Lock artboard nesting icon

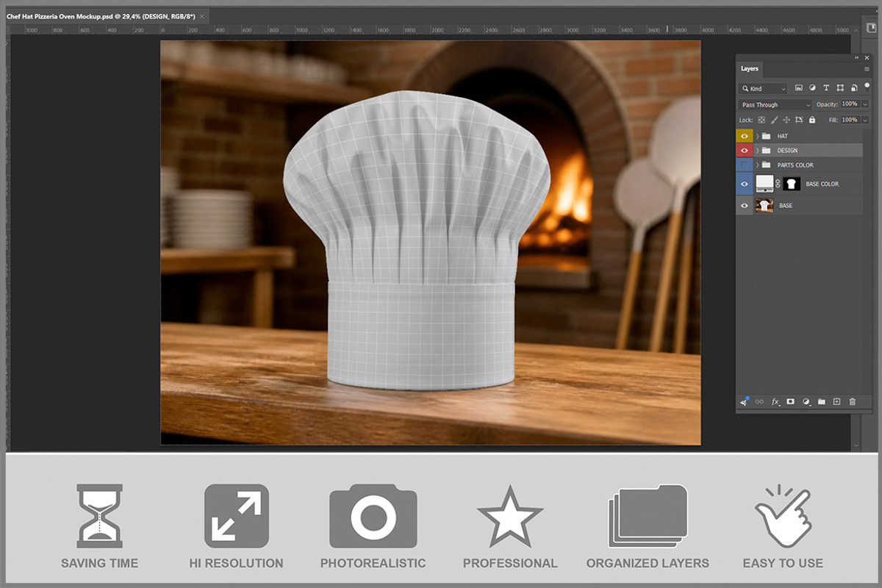coord(799,120)
